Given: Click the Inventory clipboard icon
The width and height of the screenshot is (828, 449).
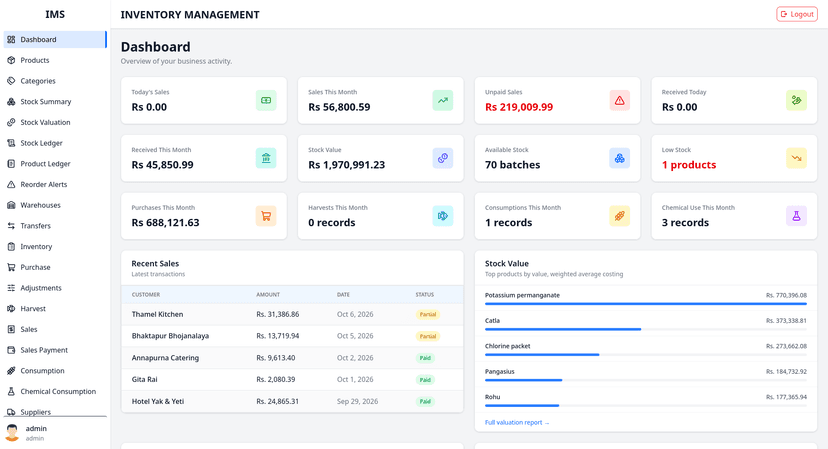Looking at the screenshot, I should click(x=11, y=247).
